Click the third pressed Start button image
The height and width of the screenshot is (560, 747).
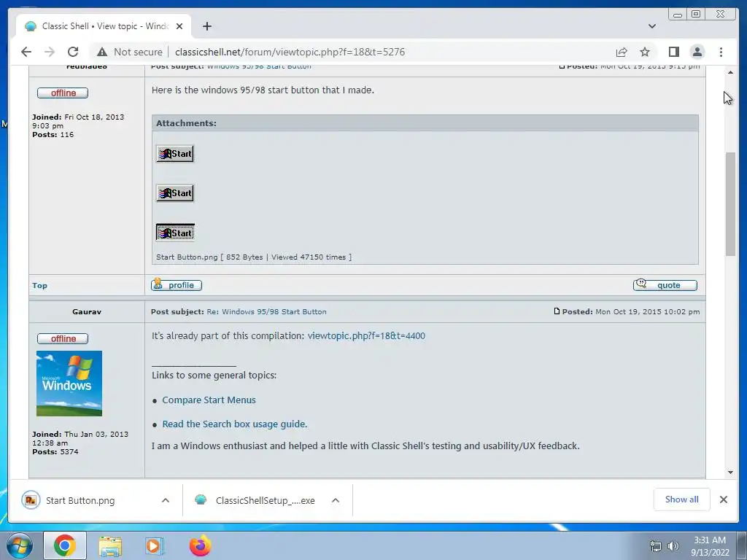click(175, 233)
